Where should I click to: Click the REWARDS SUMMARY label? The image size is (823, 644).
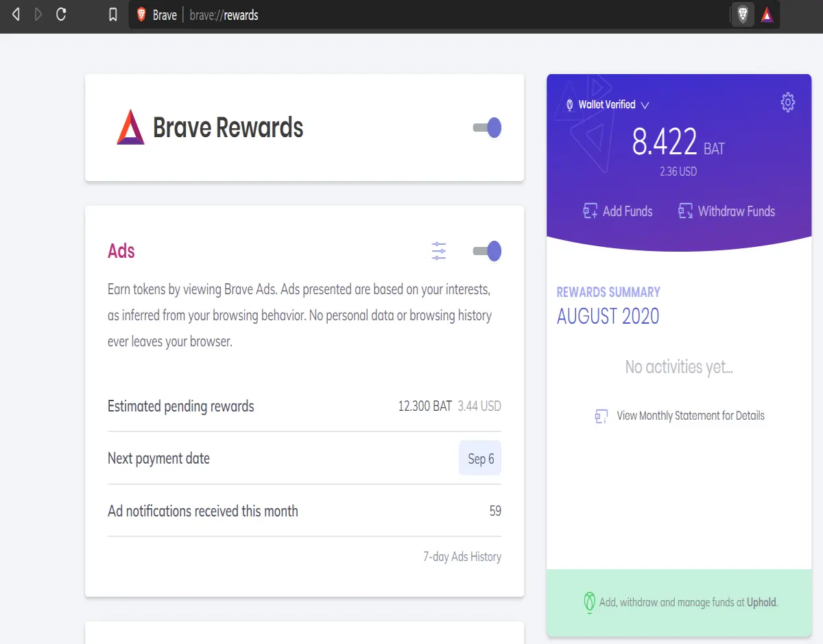coord(608,292)
